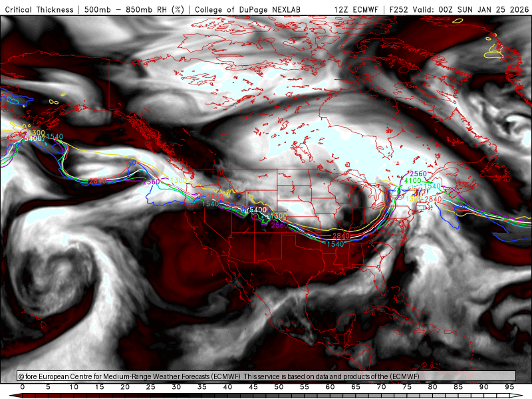Viewport: 532px width, 399px height.
Task: Click the "70" color bar tick label
Action: (381, 387)
